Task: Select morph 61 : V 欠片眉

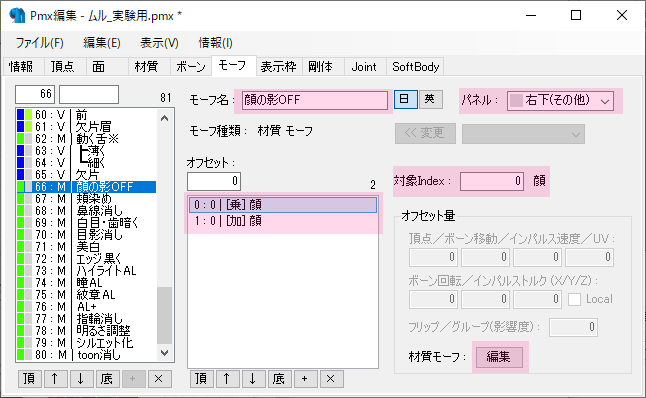Action: tap(86, 126)
